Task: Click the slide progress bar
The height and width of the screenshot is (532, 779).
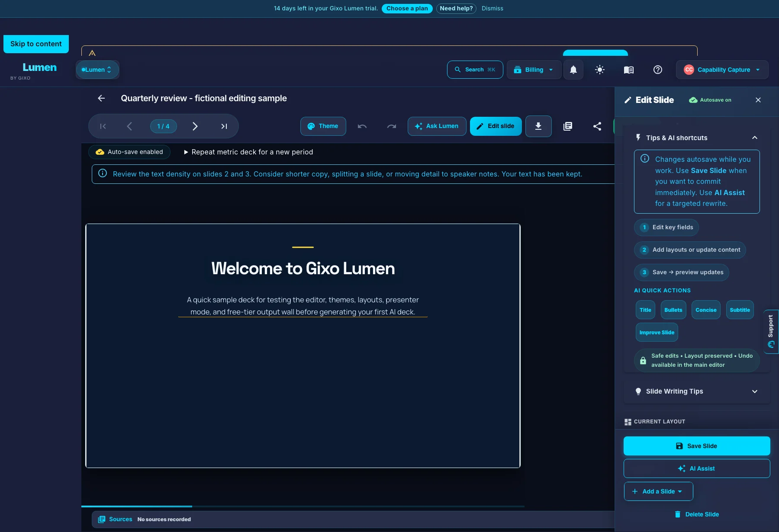Action: 303,506
